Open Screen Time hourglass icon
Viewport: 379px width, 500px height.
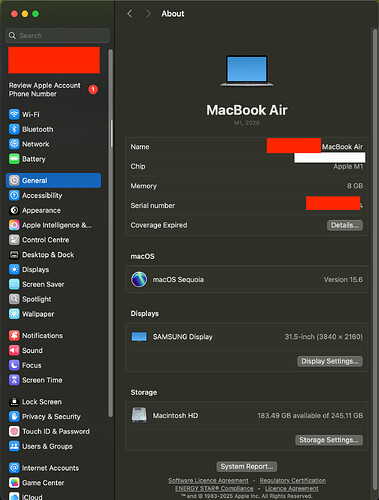coord(14,380)
